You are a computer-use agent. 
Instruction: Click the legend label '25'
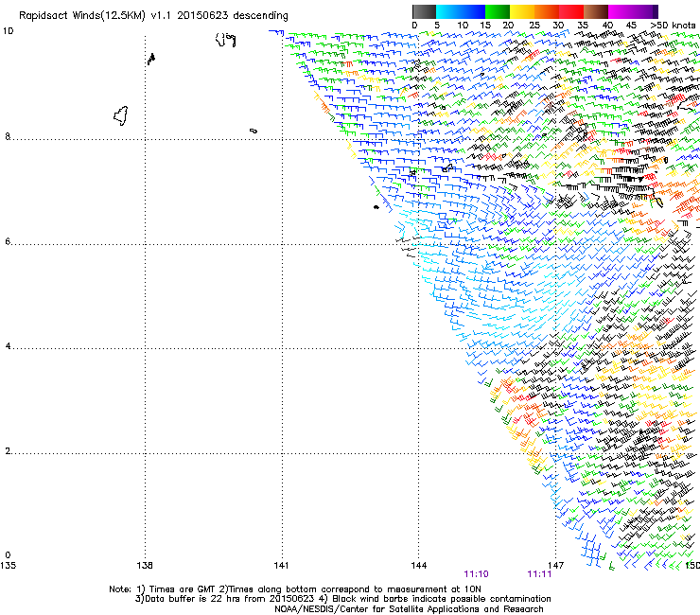tap(534, 25)
